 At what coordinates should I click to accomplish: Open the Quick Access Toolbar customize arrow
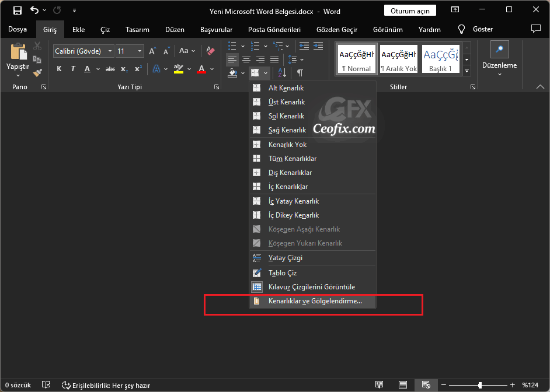[74, 10]
